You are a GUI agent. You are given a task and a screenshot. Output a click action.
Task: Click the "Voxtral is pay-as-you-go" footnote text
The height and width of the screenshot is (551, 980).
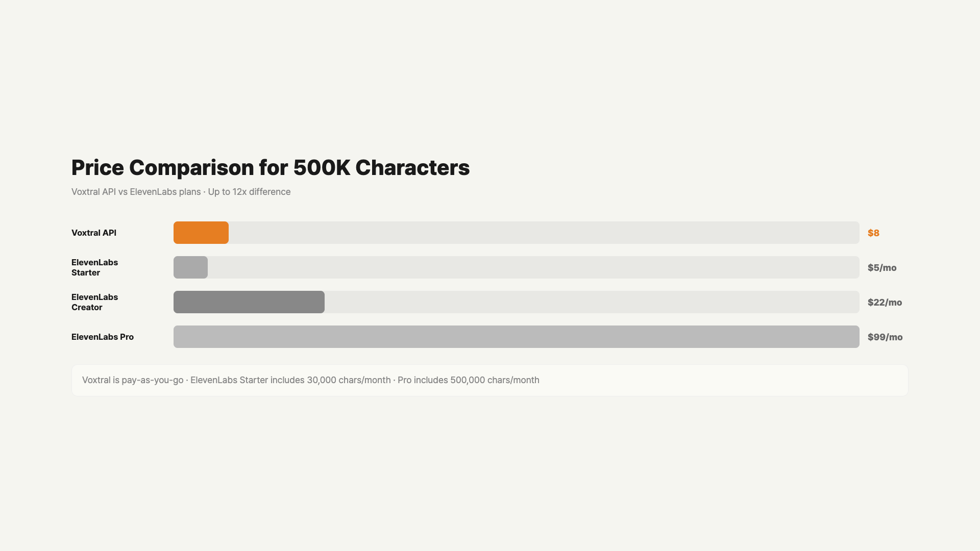coord(133,380)
